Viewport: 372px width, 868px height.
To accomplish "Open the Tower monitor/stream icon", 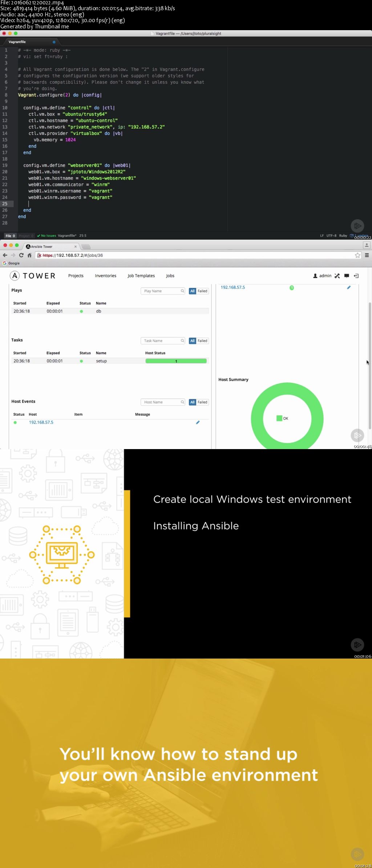I will 347,276.
